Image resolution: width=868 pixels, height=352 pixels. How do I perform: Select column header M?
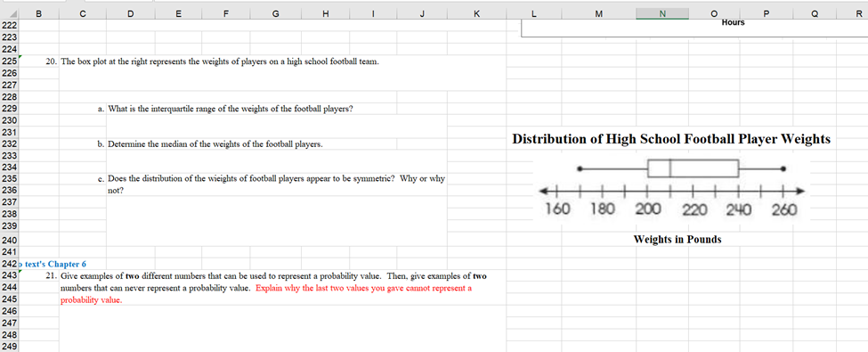[x=598, y=14]
